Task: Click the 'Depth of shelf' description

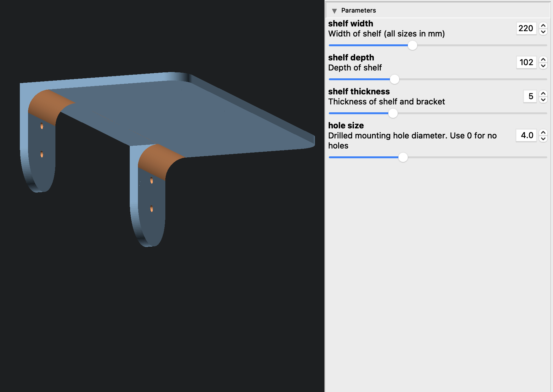Action: coord(355,68)
